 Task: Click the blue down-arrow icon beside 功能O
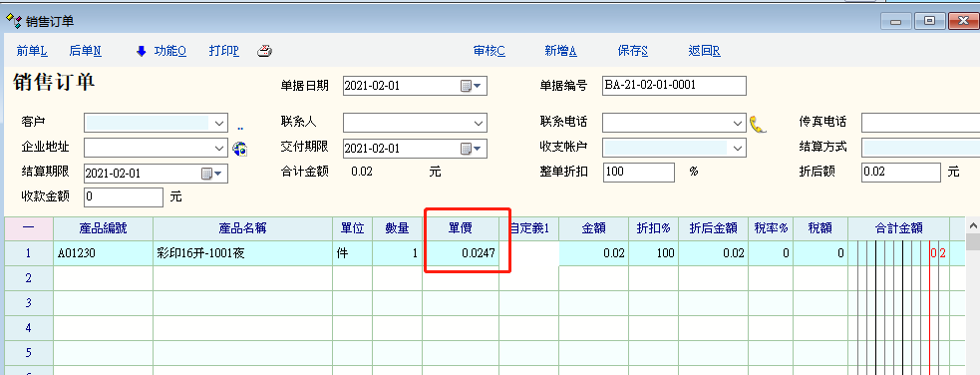tap(142, 51)
